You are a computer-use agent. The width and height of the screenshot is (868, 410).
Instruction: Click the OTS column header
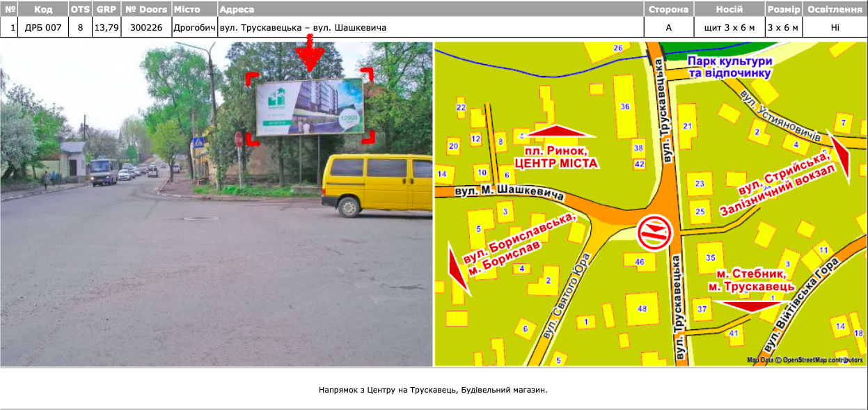(80, 9)
